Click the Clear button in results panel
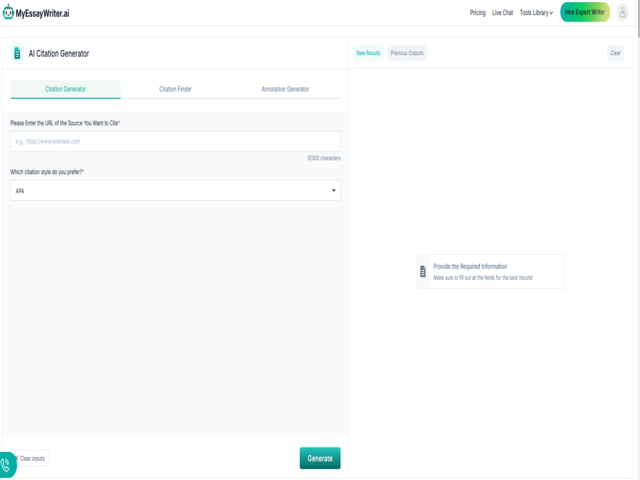640x480 pixels. [615, 53]
